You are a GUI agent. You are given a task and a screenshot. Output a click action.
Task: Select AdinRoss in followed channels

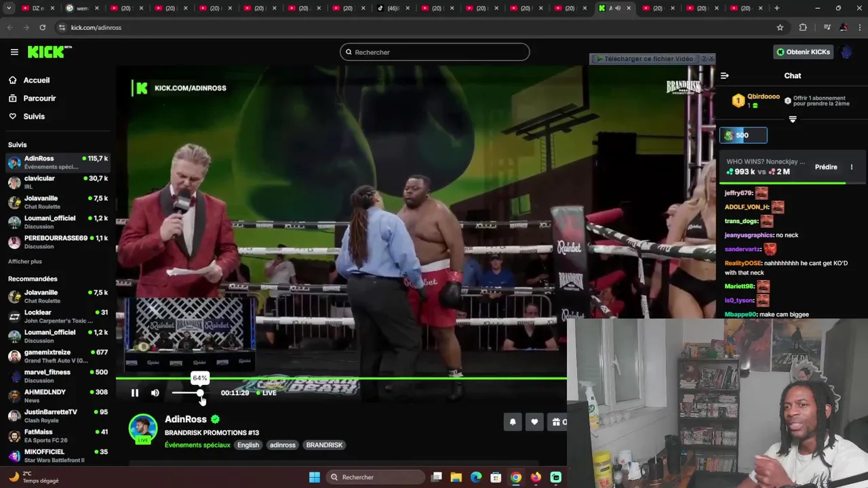pos(58,163)
